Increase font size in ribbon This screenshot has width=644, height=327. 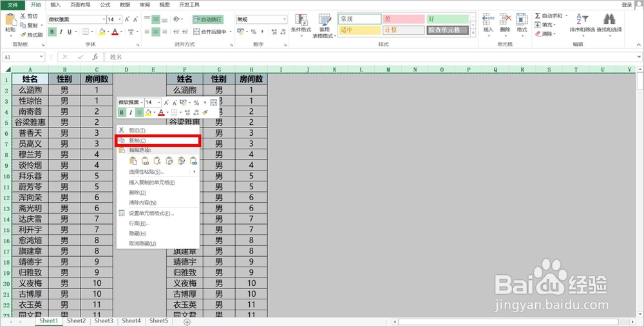pyautogui.click(x=127, y=19)
